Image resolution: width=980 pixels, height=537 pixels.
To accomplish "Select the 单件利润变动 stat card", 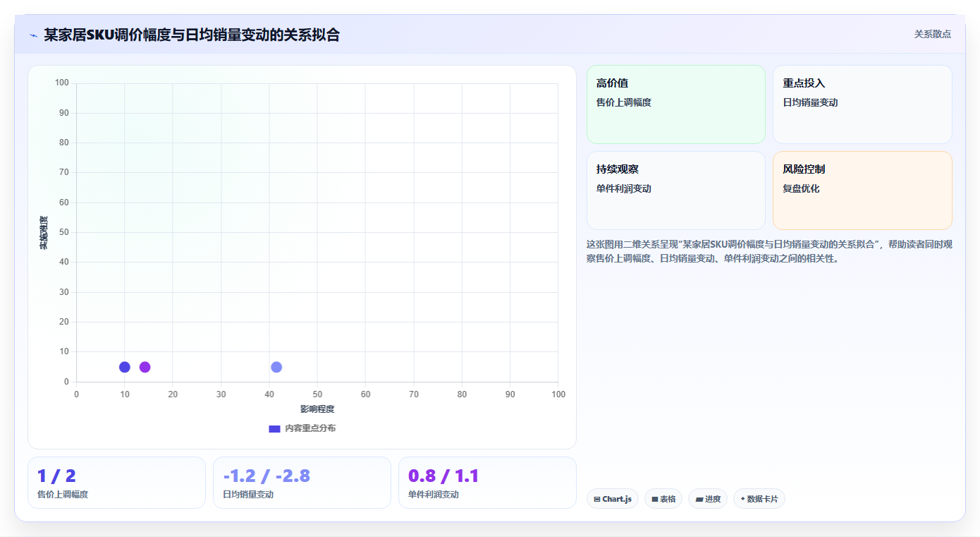I will (x=487, y=483).
